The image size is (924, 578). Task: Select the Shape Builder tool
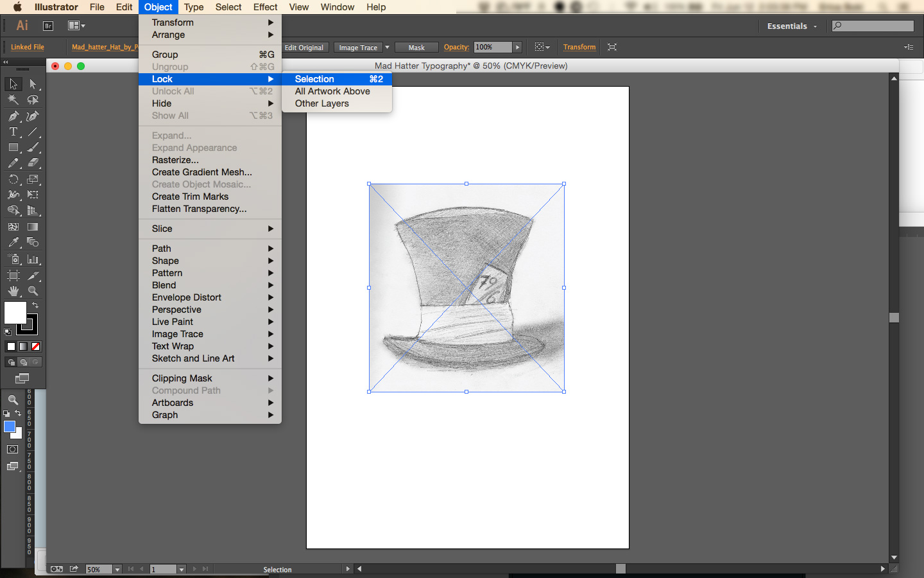point(13,210)
